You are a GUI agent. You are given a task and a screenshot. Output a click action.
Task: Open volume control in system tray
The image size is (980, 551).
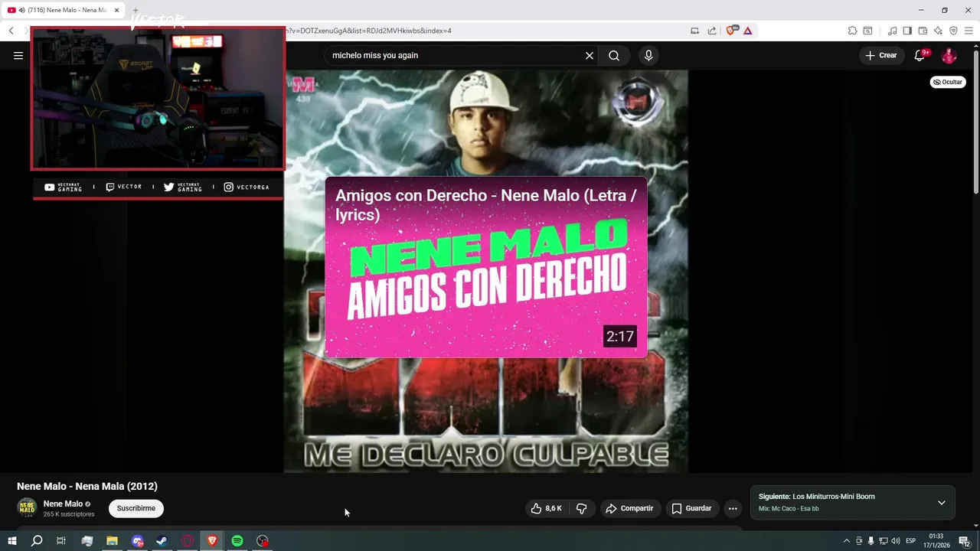coord(896,541)
